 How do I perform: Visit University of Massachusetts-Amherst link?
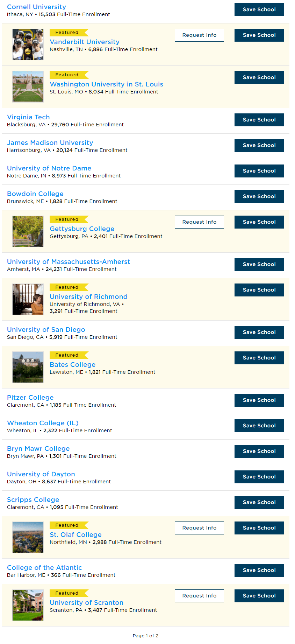pyautogui.click(x=69, y=262)
